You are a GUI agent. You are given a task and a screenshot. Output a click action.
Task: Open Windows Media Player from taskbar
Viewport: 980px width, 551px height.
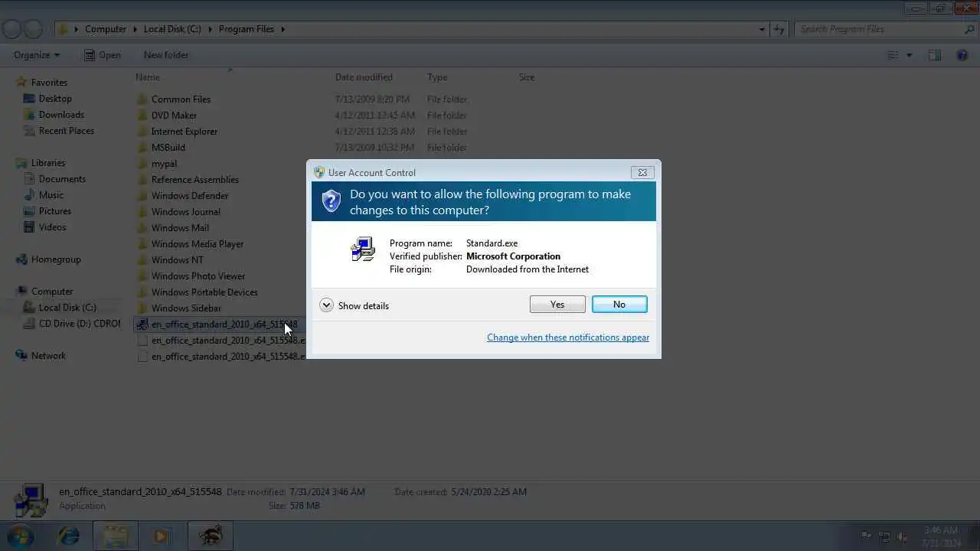coord(162,536)
